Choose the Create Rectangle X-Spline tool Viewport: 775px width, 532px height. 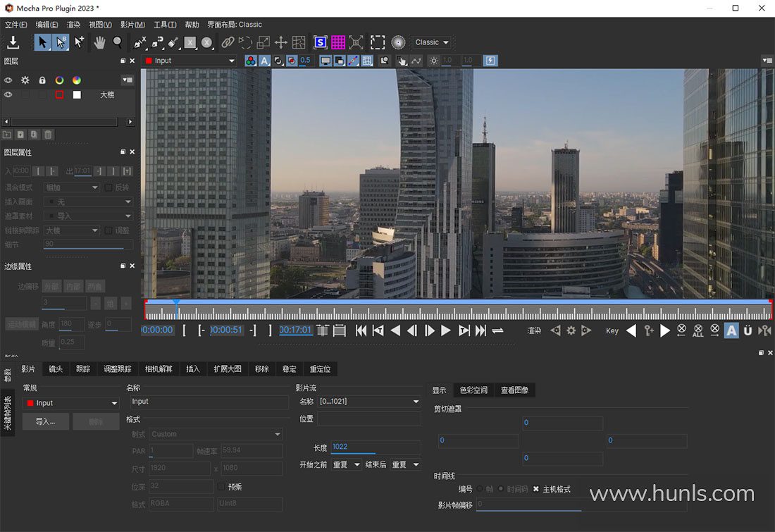coord(190,42)
